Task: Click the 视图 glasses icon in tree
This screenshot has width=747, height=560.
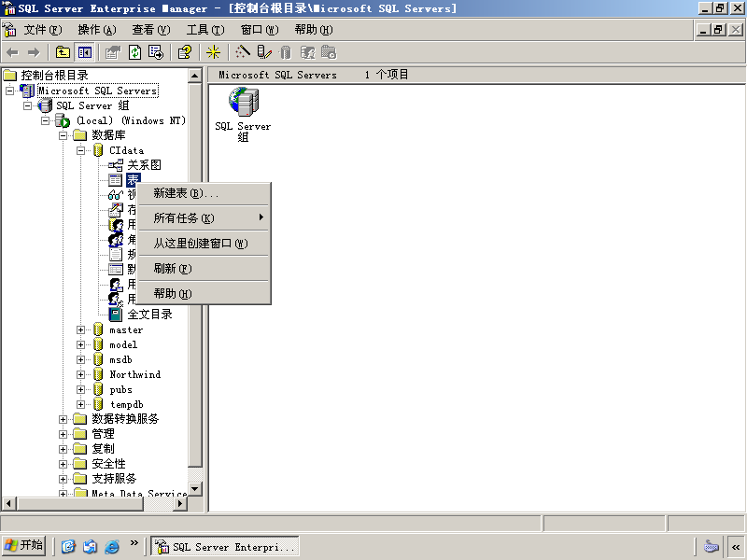Action: point(115,195)
